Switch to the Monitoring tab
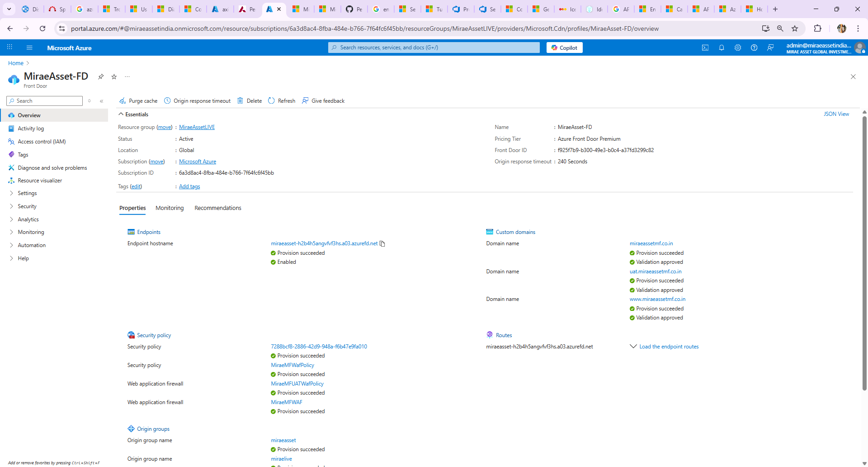868x467 pixels. tap(170, 208)
